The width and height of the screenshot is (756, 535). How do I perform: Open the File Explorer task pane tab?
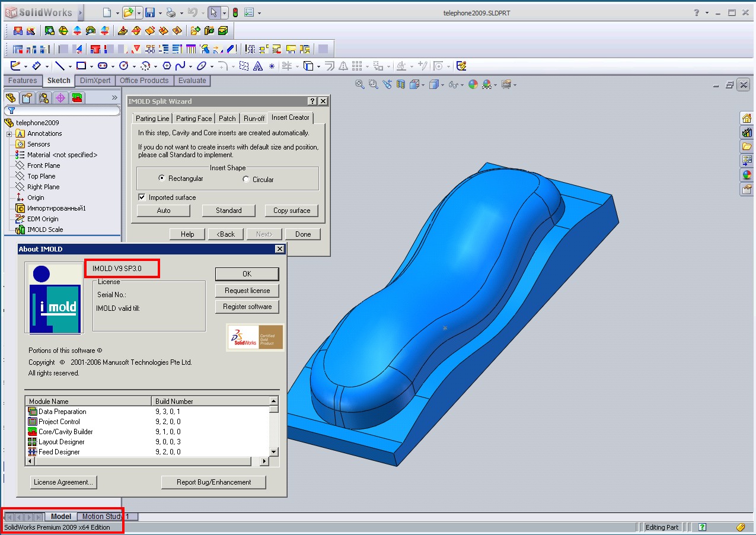click(747, 146)
